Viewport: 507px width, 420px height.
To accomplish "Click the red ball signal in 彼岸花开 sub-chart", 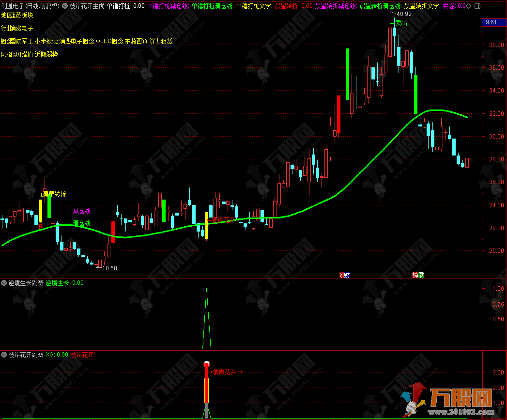I will click(x=207, y=364).
